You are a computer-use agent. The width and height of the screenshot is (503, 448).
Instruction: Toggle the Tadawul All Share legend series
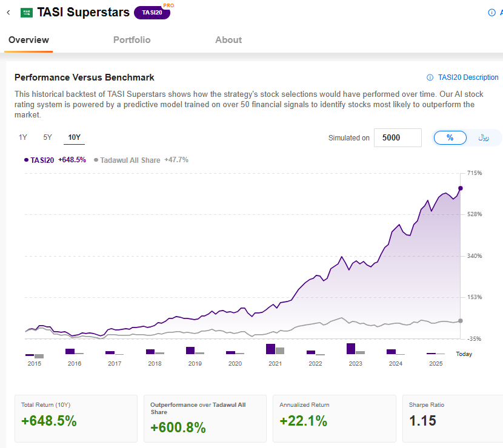pyautogui.click(x=141, y=160)
